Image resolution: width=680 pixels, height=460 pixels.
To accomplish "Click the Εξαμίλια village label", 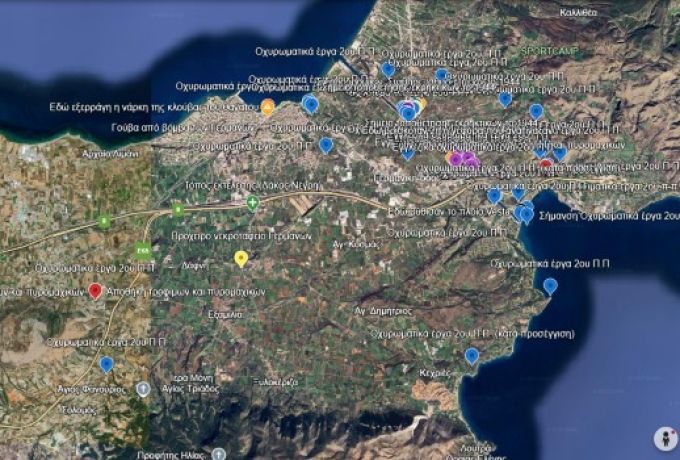I will point(226,315).
